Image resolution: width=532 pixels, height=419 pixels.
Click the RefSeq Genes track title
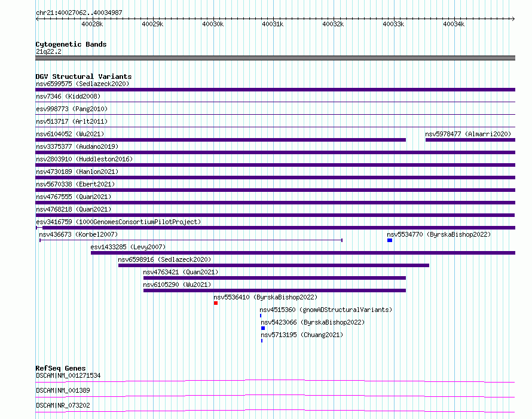click(x=60, y=368)
